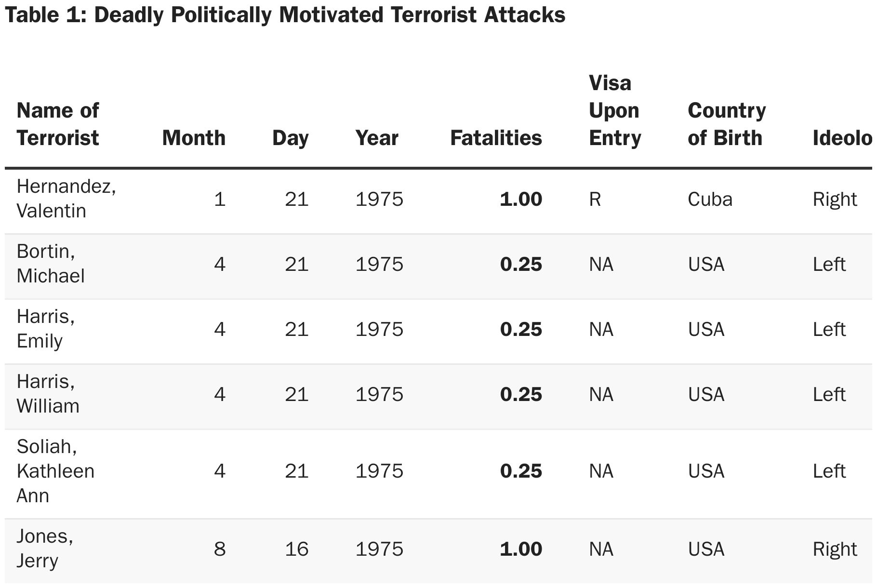Click the Name of Terrorist header
This screenshot has width=877, height=588.
coord(58,124)
